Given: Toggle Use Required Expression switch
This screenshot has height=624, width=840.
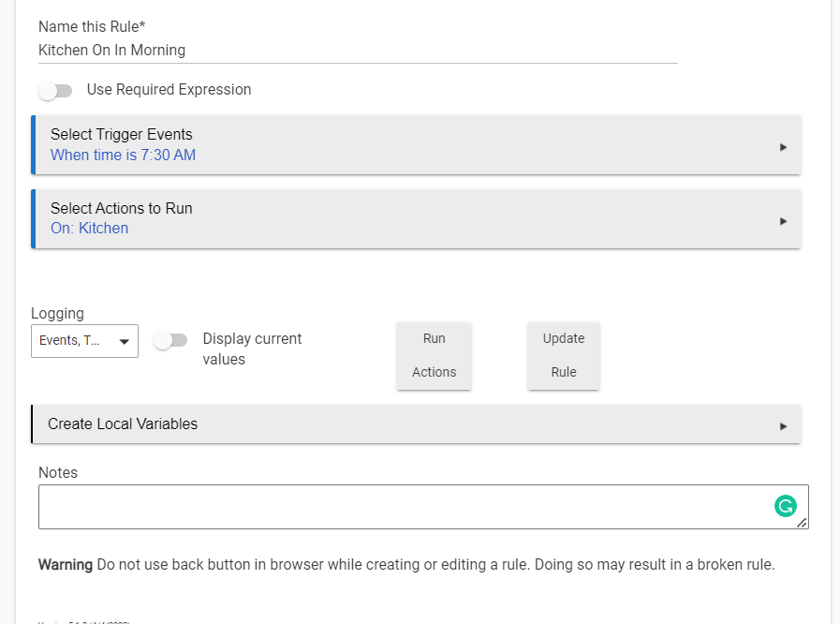Looking at the screenshot, I should [x=55, y=91].
